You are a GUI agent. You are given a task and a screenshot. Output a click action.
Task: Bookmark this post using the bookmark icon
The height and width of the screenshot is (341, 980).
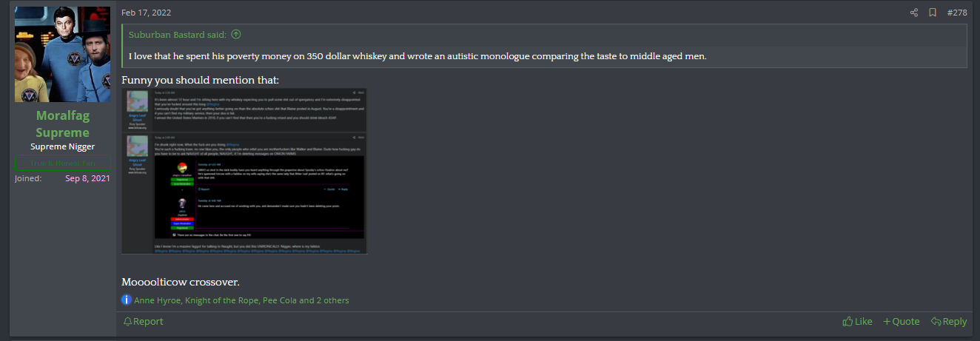pos(933,13)
